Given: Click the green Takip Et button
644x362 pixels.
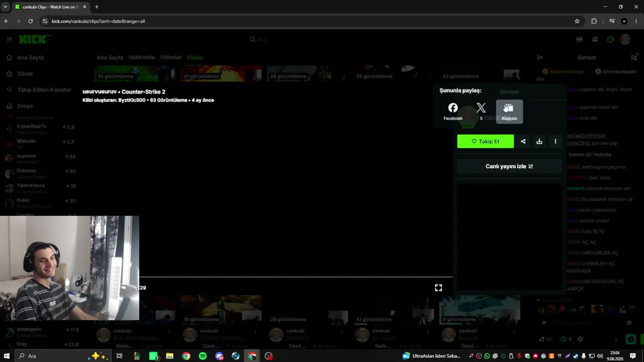Looking at the screenshot, I should [x=486, y=141].
